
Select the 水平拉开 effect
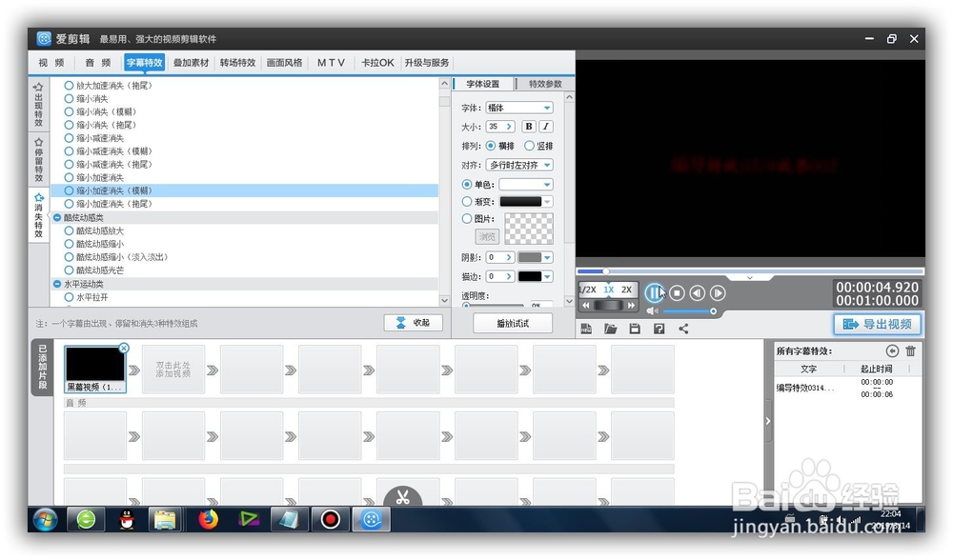70,297
